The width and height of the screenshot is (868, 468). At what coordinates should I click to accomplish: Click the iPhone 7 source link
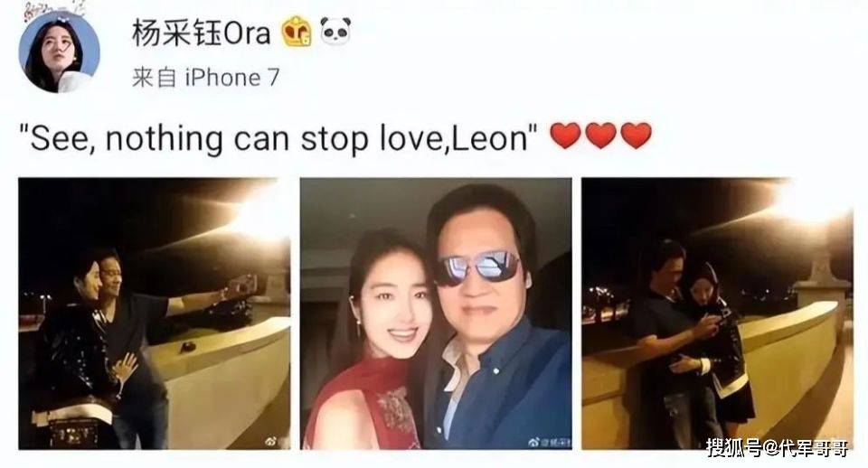point(232,78)
